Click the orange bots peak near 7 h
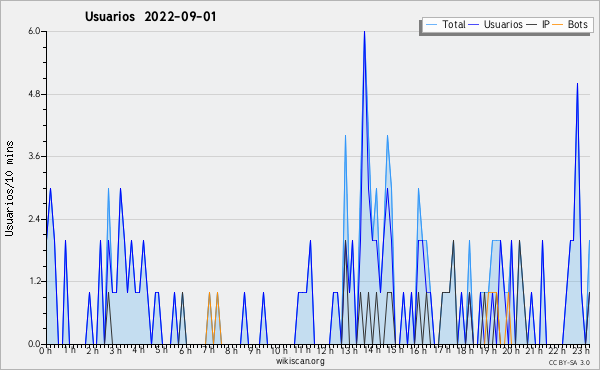 point(209,293)
